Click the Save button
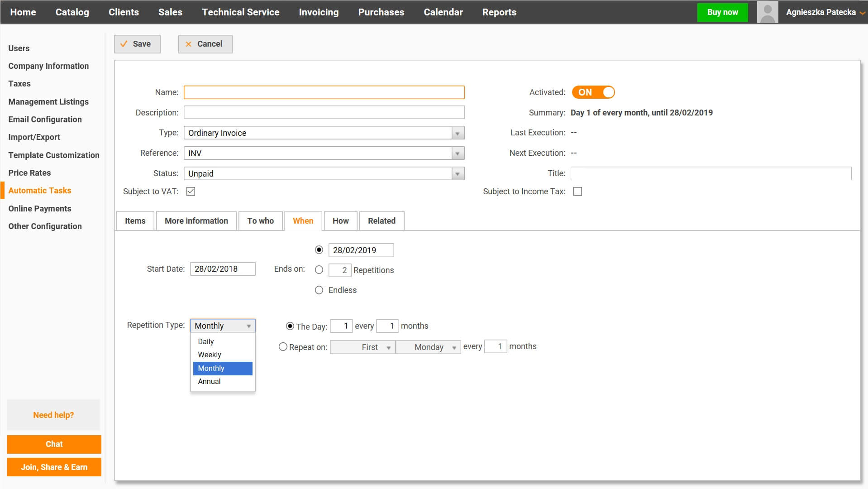The height and width of the screenshot is (489, 868). (137, 44)
